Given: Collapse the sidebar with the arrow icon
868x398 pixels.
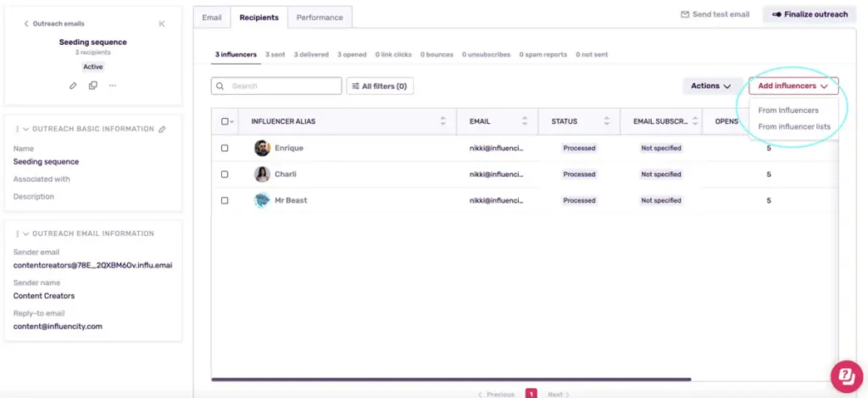Looking at the screenshot, I should pyautogui.click(x=162, y=24).
